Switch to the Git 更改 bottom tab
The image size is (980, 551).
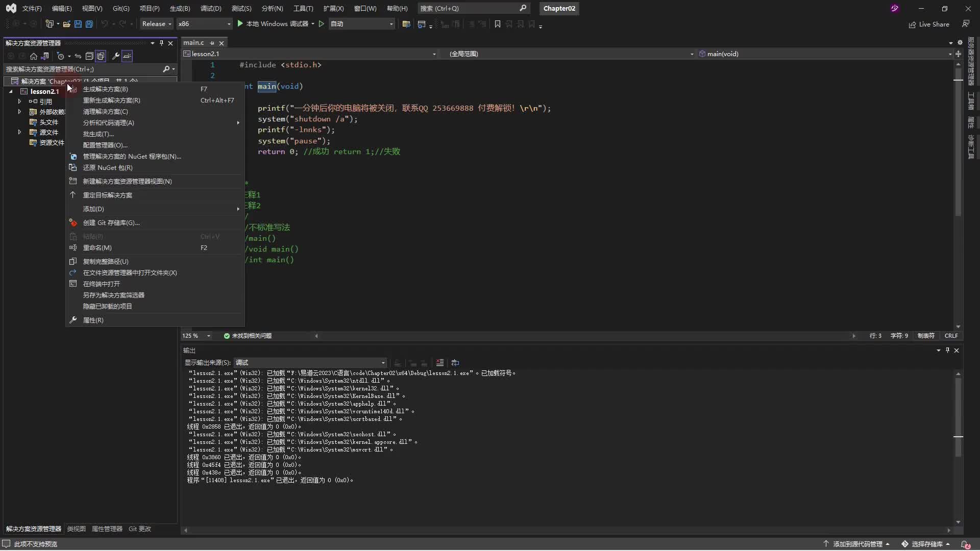tap(140, 529)
